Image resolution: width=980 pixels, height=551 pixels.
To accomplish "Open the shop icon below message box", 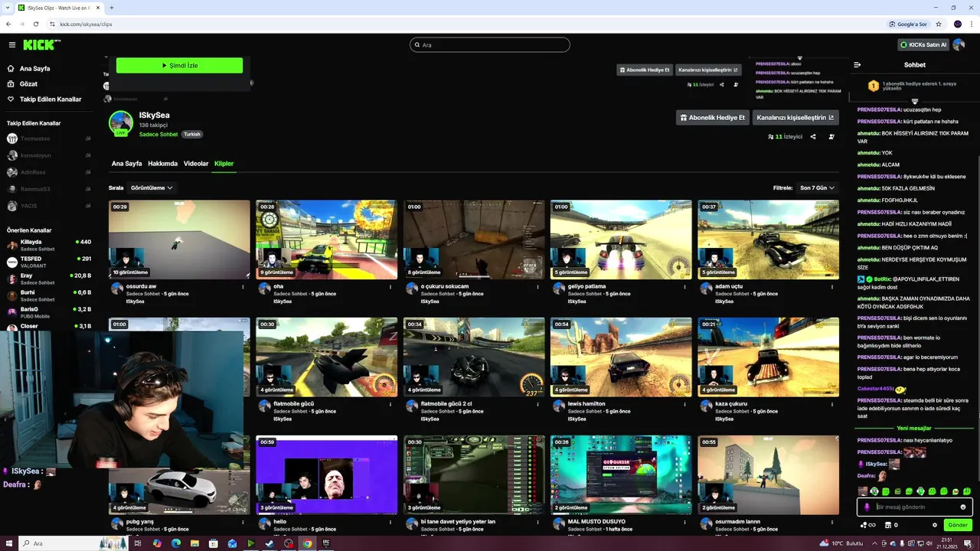I will point(887,525).
